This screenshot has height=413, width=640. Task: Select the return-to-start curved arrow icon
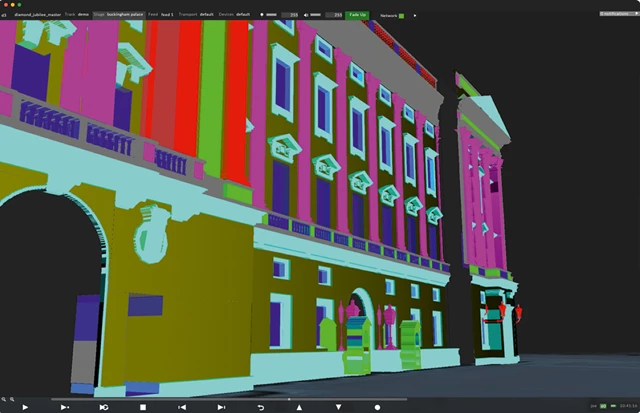click(x=260, y=407)
